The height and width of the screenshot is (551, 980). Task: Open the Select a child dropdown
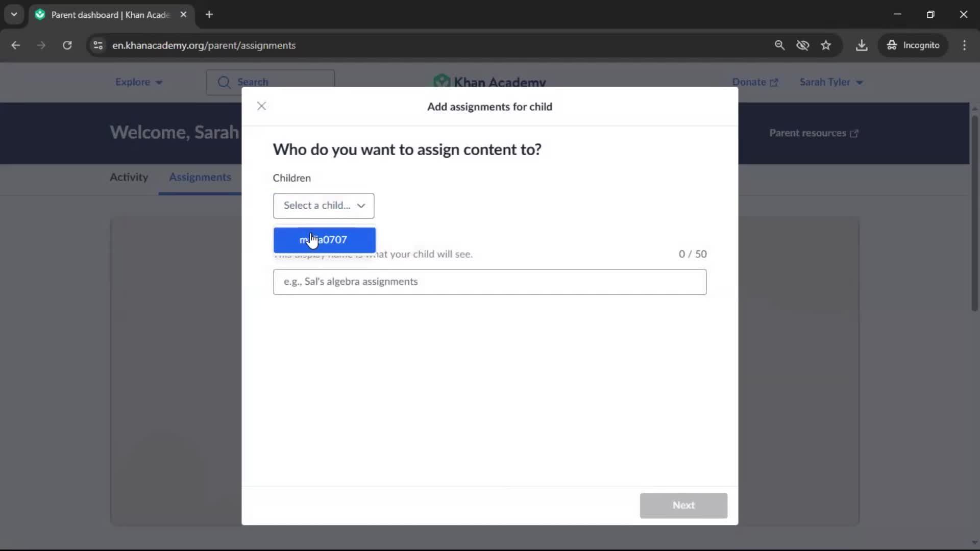point(324,206)
